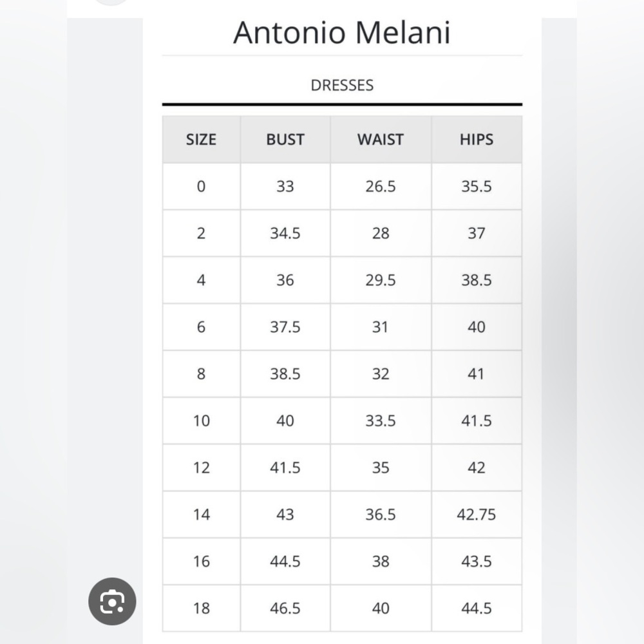Tap the Google Lens camera search icon
Viewport: 644px width, 644px height.
112,601
